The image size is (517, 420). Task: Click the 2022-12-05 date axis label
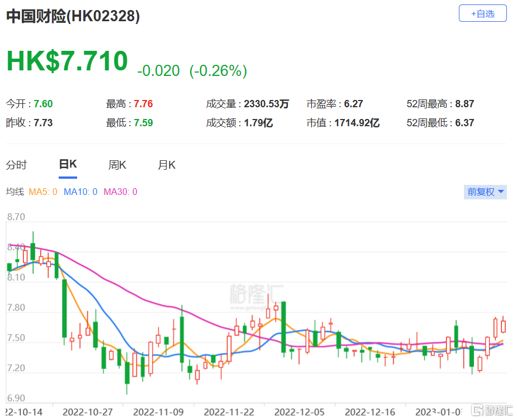pyautogui.click(x=300, y=412)
